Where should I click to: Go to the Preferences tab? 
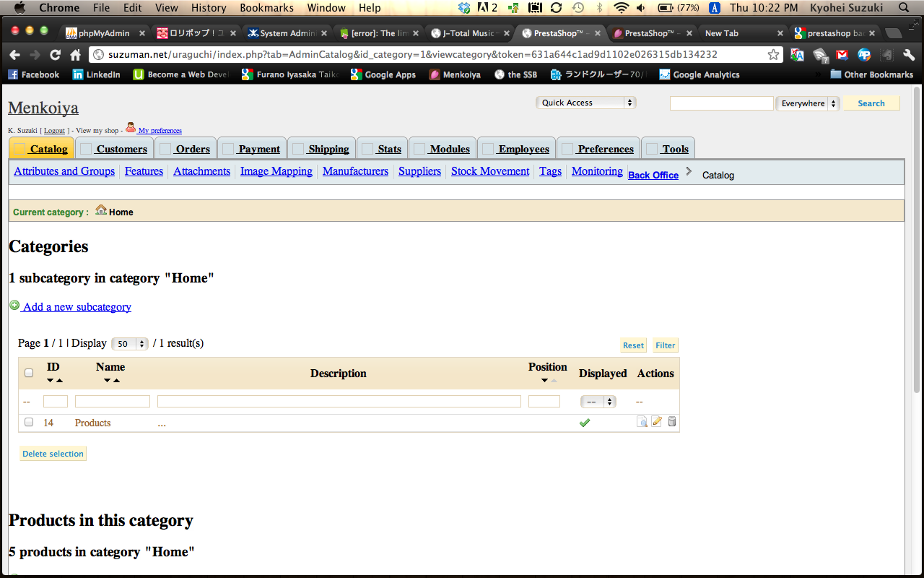(598, 148)
